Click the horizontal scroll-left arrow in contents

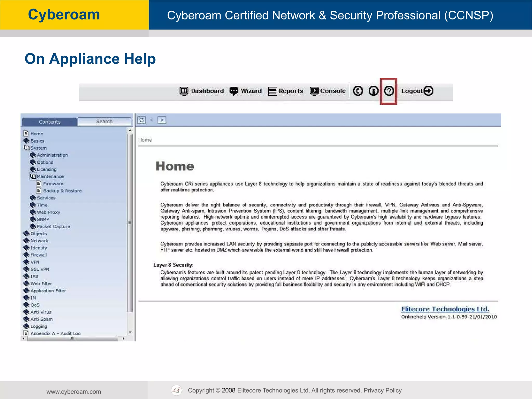tap(24, 338)
